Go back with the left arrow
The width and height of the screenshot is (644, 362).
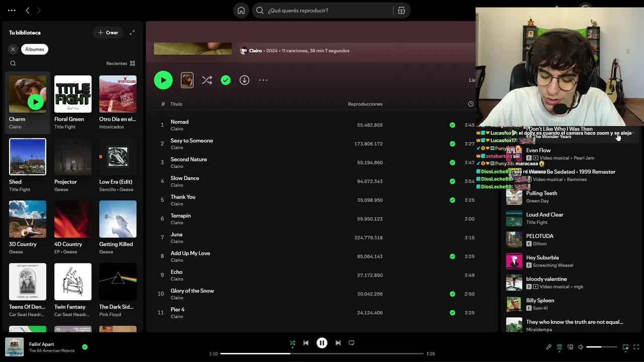click(x=28, y=10)
